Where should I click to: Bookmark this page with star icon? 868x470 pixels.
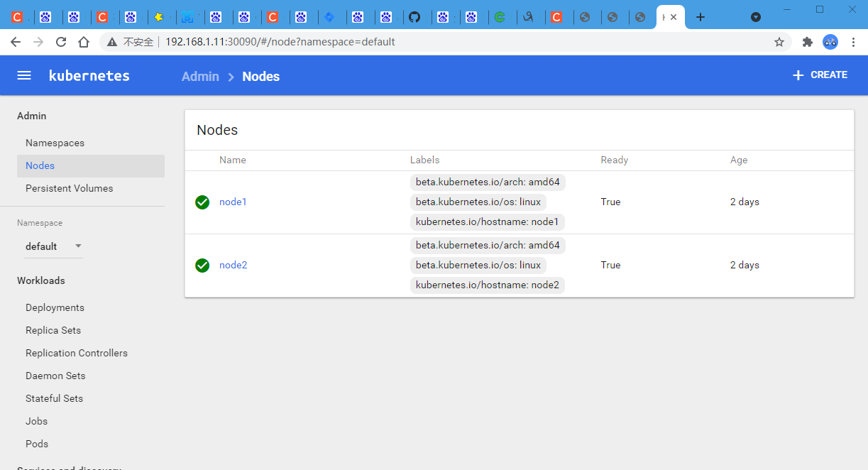(779, 42)
